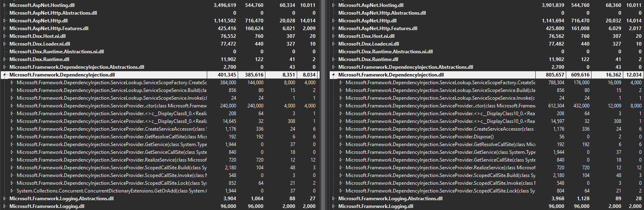The width and height of the screenshot is (644, 210).
Task: Select Microsoft.Dnx.Loader.ni.dll row in left panel
Action: (39, 44)
